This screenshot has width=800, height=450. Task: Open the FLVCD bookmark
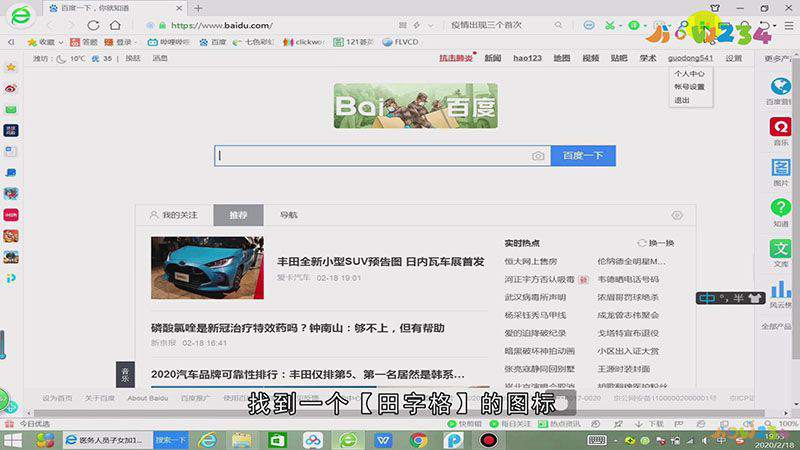click(x=401, y=42)
